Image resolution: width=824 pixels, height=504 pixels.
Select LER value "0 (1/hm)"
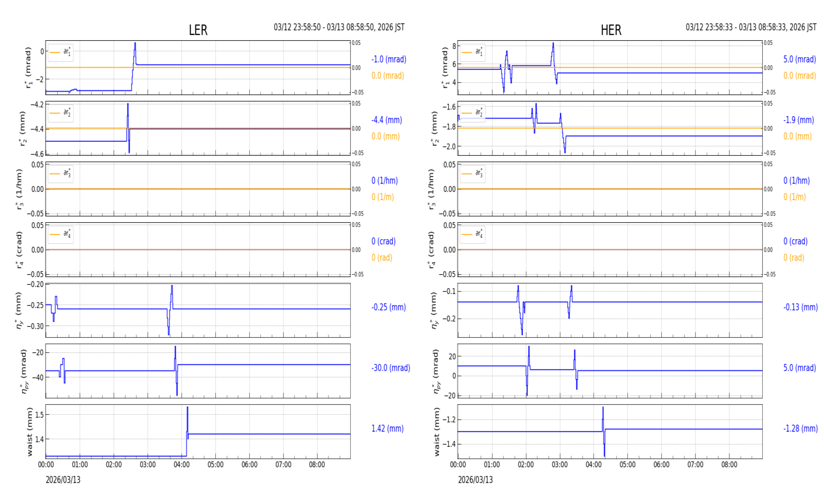click(386, 181)
